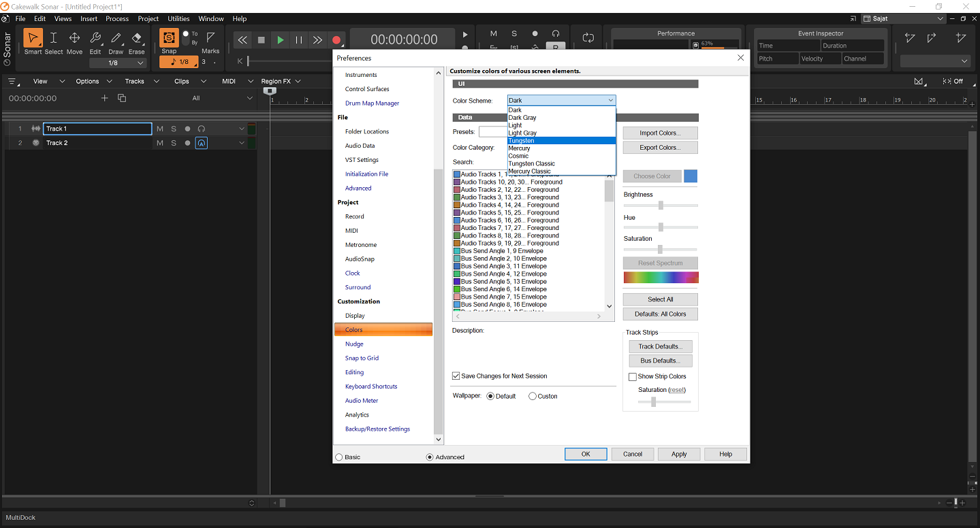Toggle the Snap to grid icon
Image resolution: width=980 pixels, height=528 pixels.
(x=169, y=38)
